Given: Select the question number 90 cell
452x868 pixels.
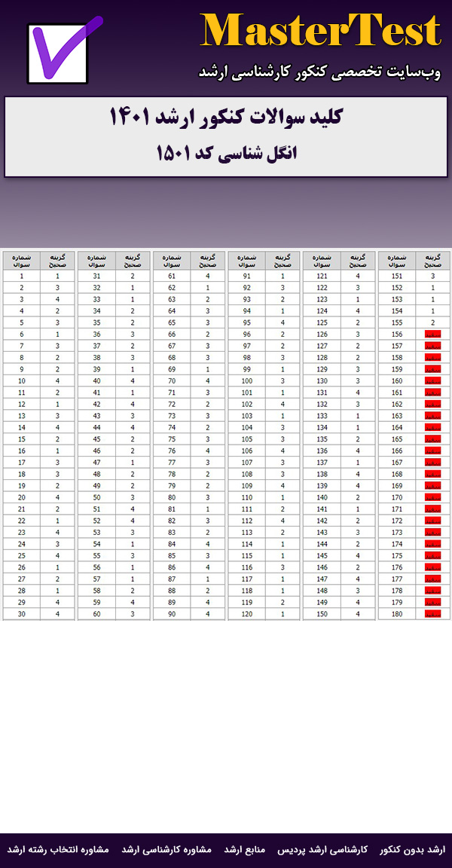Looking at the screenshot, I should click(172, 614).
